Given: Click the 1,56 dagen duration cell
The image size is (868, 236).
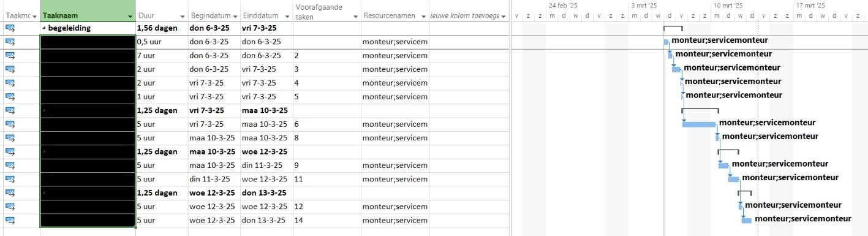Looking at the screenshot, I should pos(162,28).
